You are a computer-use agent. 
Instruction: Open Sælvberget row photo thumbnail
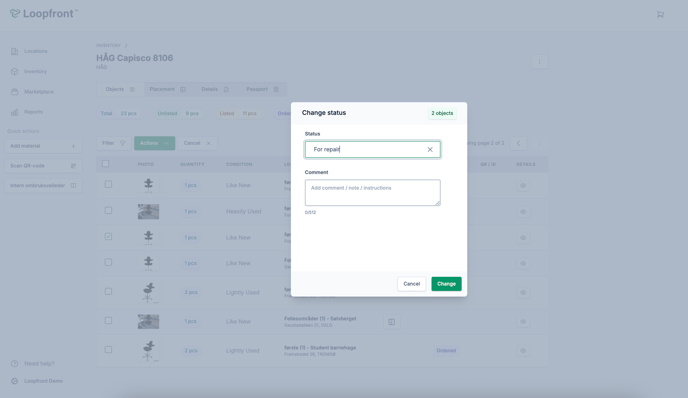pyautogui.click(x=148, y=322)
